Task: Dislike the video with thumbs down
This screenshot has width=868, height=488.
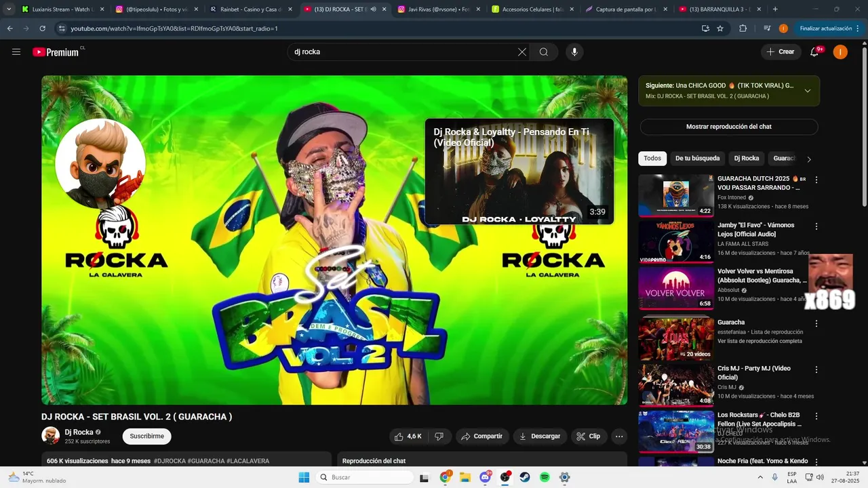Action: coord(439,436)
